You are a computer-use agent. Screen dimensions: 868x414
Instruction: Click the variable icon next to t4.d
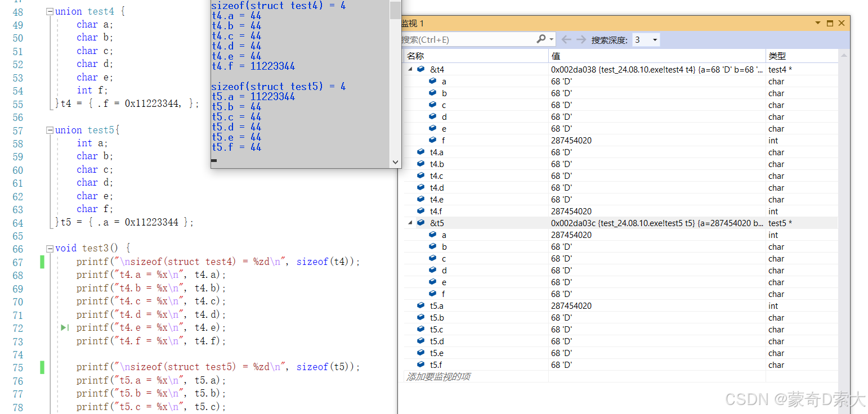[420, 187]
